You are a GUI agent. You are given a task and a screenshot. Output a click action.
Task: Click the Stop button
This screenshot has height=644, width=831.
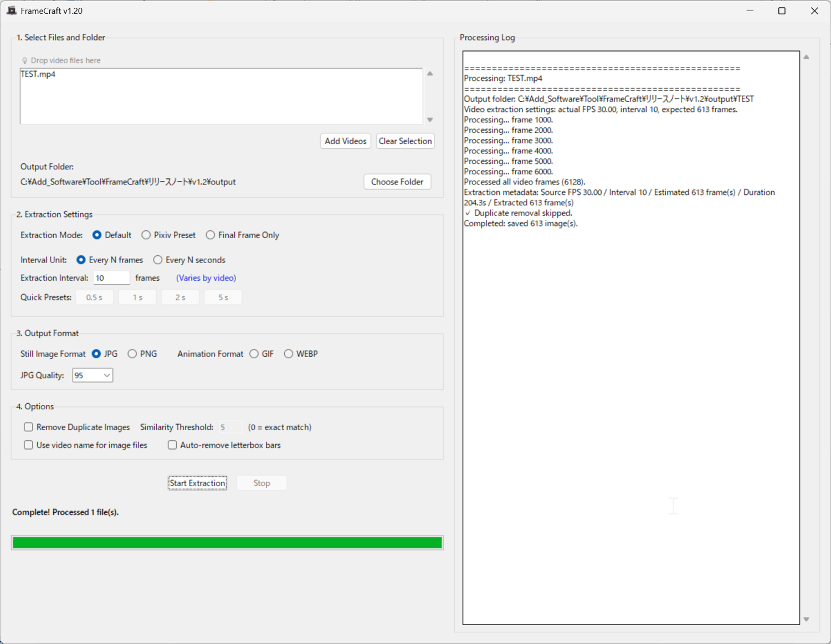(x=261, y=483)
